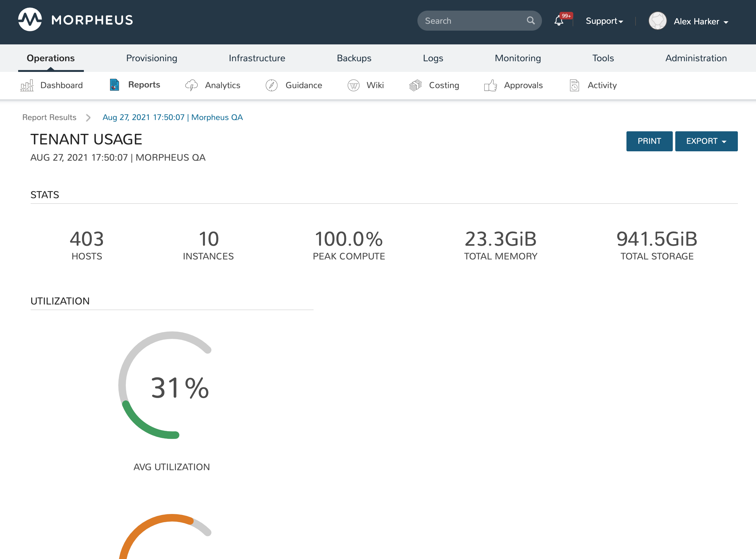756x559 pixels.
Task: Switch to the Provisioning tab
Action: click(x=152, y=58)
